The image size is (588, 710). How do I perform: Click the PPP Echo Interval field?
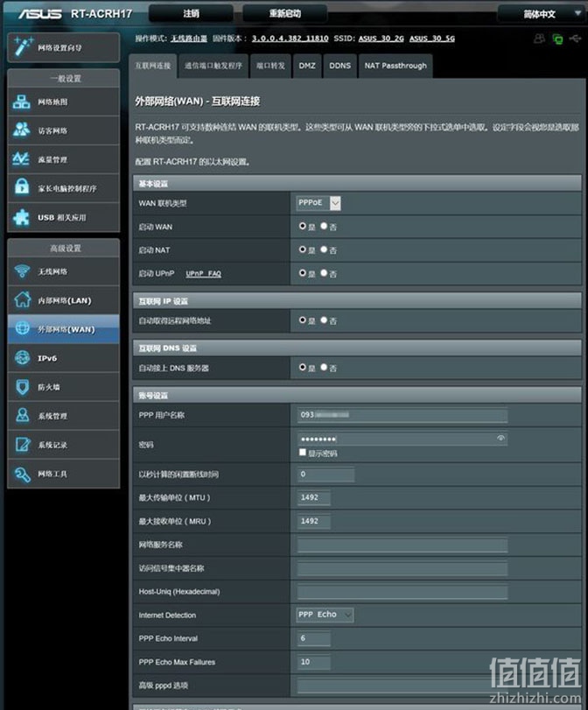[314, 638]
